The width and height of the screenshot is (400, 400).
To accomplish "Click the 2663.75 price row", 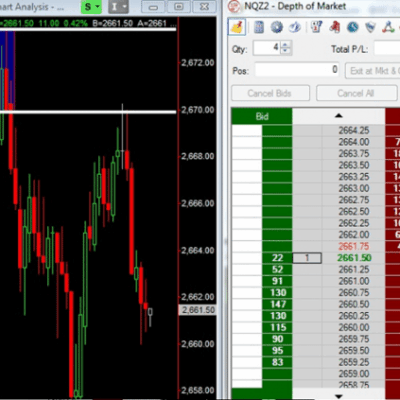I will point(354,154).
